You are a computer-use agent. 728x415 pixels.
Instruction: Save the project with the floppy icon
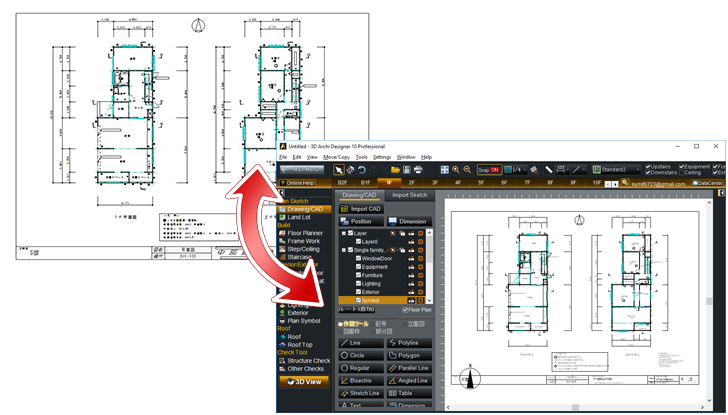407,170
